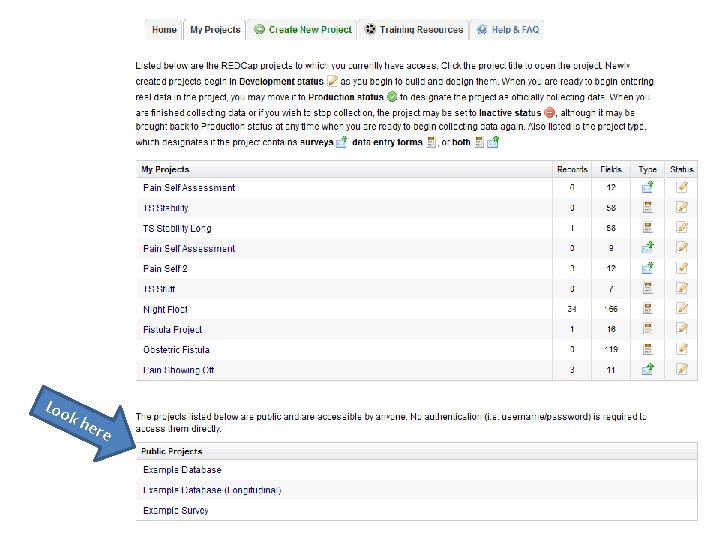720x540 pixels.
Task: Click the Type column header
Action: pos(647,169)
